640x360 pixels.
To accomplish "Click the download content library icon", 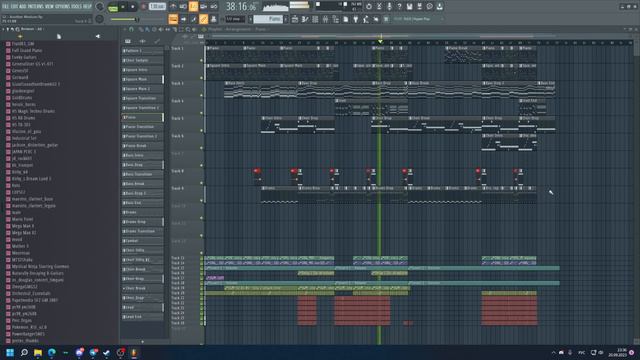I will pos(440,7).
